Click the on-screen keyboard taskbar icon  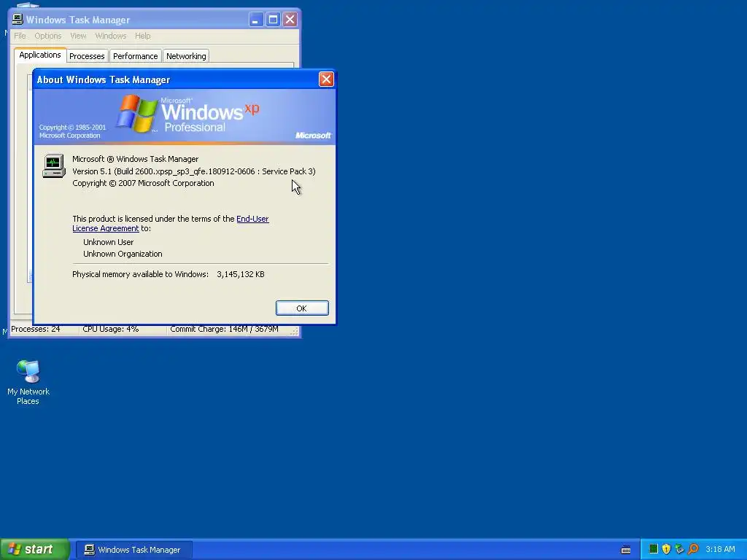[x=626, y=550]
